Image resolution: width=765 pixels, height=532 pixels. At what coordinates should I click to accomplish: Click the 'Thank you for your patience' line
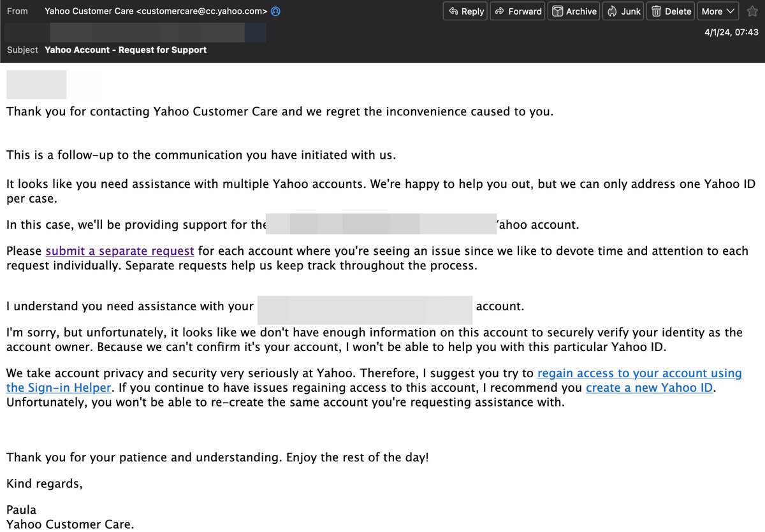tap(217, 457)
